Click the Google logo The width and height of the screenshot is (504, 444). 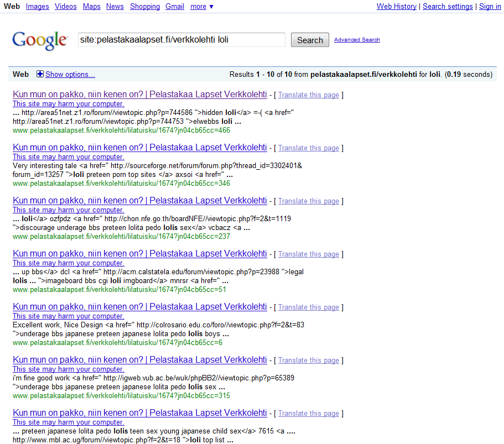(x=40, y=40)
